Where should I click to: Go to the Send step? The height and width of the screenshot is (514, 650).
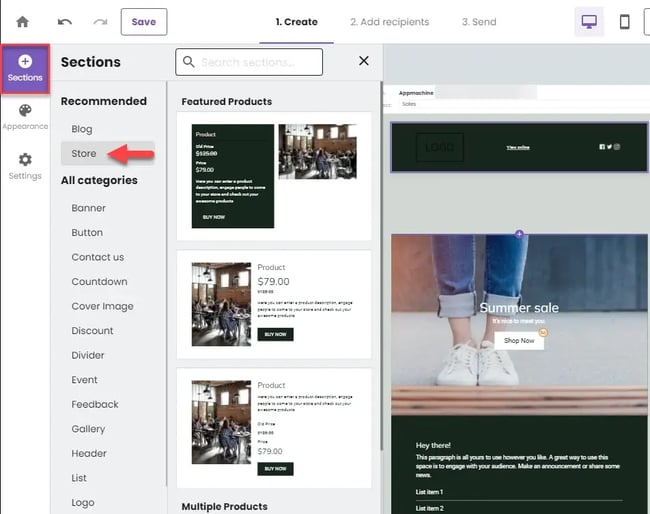[478, 22]
